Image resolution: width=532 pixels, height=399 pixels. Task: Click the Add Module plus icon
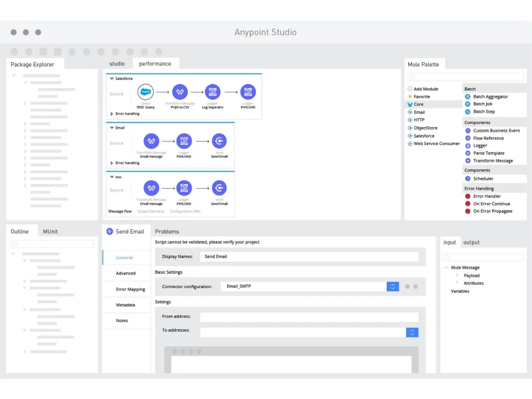click(x=410, y=89)
